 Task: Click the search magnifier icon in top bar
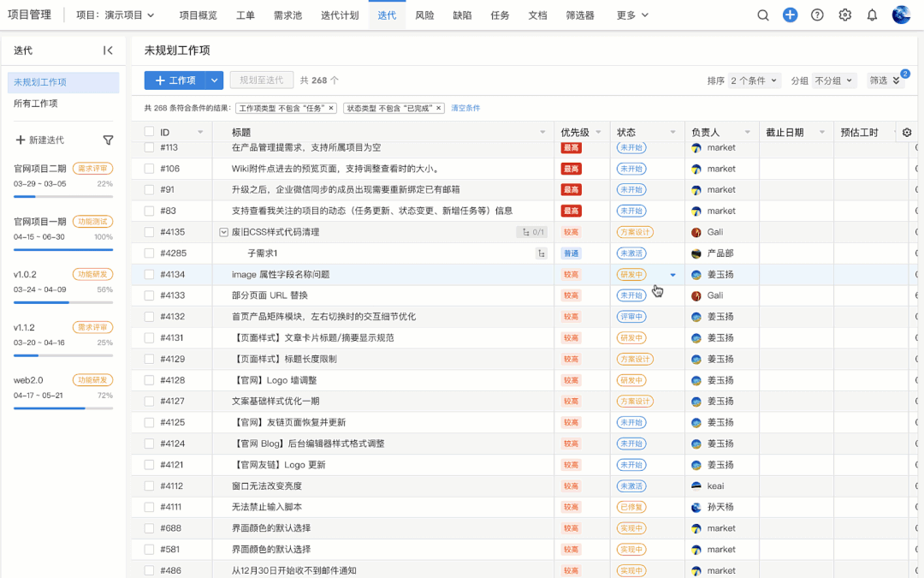[x=763, y=15]
